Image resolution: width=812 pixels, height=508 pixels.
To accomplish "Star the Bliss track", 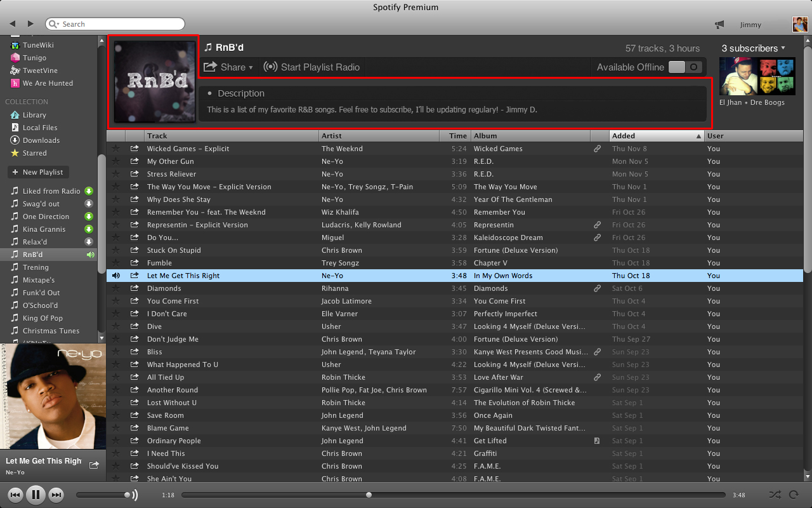I will pos(115,352).
